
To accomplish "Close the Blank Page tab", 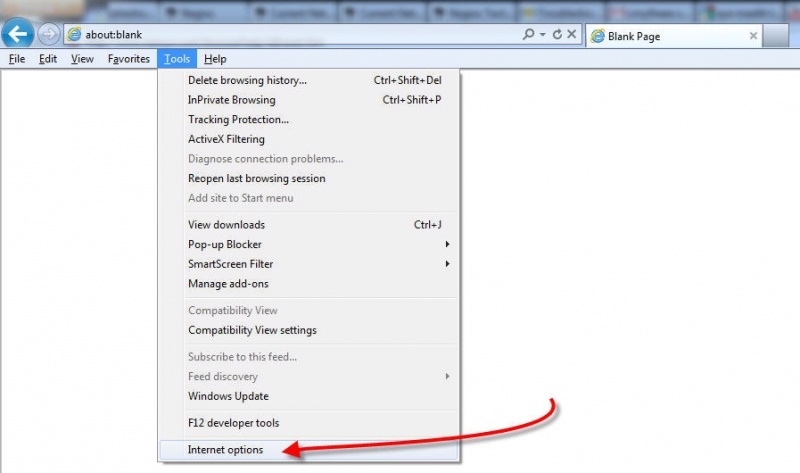I will pyautogui.click(x=753, y=36).
